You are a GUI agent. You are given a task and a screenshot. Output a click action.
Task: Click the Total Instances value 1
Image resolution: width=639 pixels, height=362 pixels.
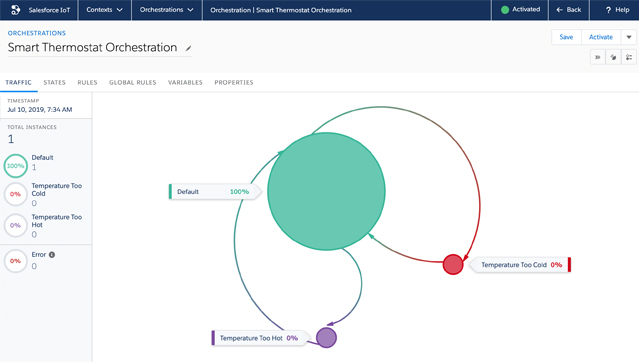pyautogui.click(x=11, y=139)
